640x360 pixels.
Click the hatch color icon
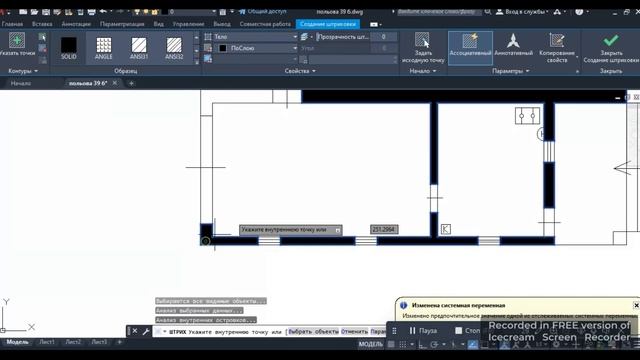click(x=208, y=48)
